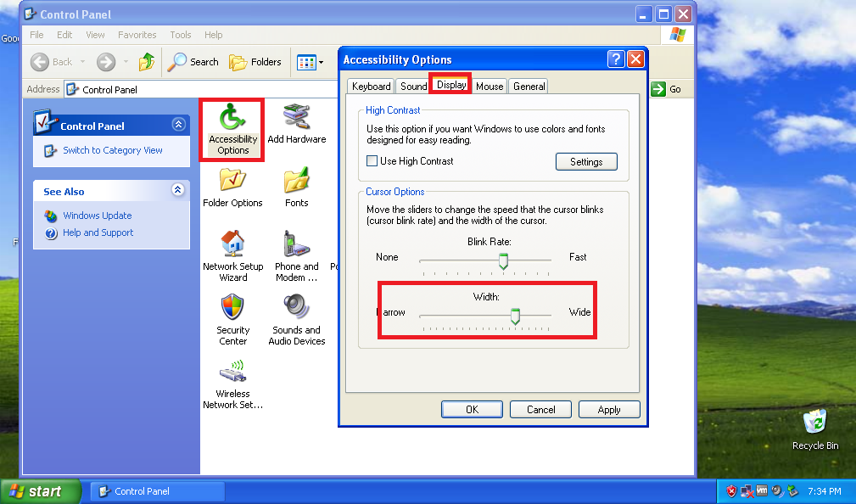The width and height of the screenshot is (856, 504).
Task: Click the taskbar clock showing 7:34 PM
Action: [x=825, y=491]
